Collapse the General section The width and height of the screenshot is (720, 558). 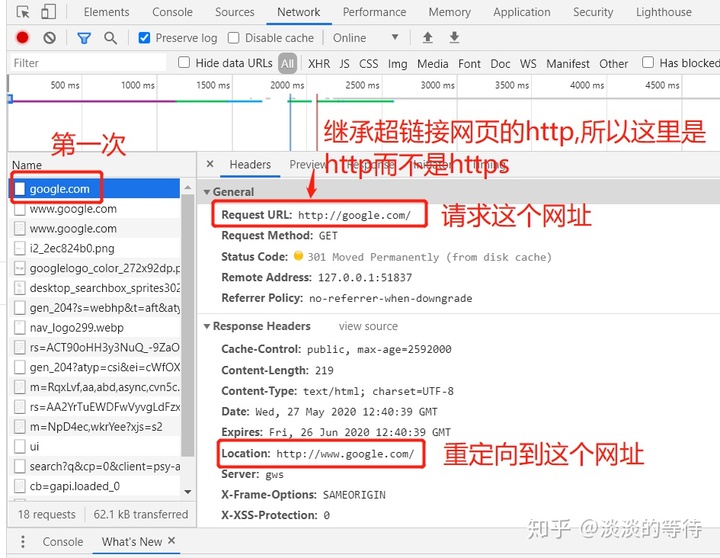click(207, 192)
